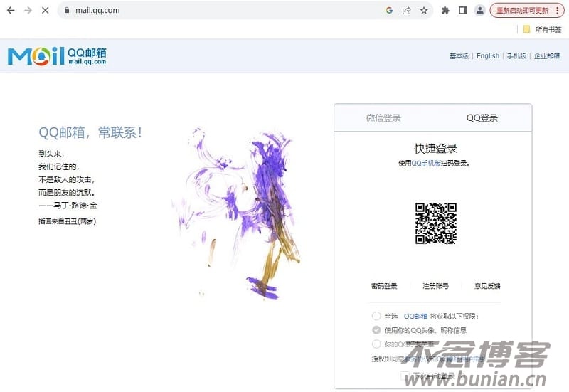Open the Chrome profile avatar
The width and height of the screenshot is (569, 392).
coord(480,11)
